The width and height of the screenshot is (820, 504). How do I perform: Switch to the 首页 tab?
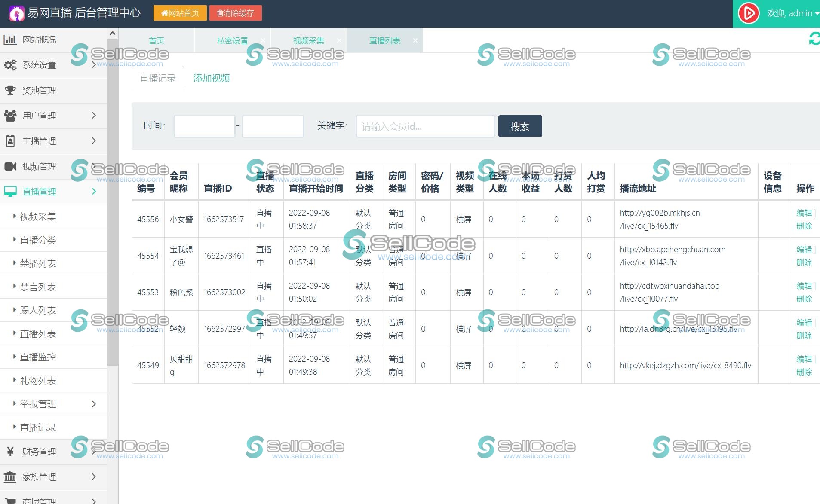point(157,40)
